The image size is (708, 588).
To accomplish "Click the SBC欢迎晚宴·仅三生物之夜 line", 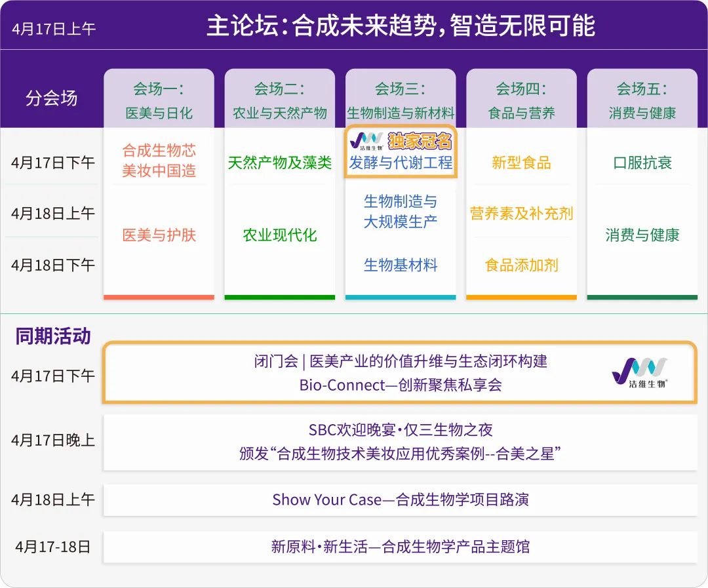I will coord(401,430).
